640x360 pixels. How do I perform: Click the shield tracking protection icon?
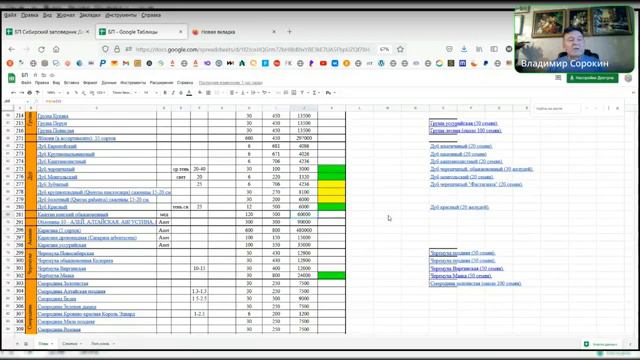pyautogui.click(x=105, y=49)
